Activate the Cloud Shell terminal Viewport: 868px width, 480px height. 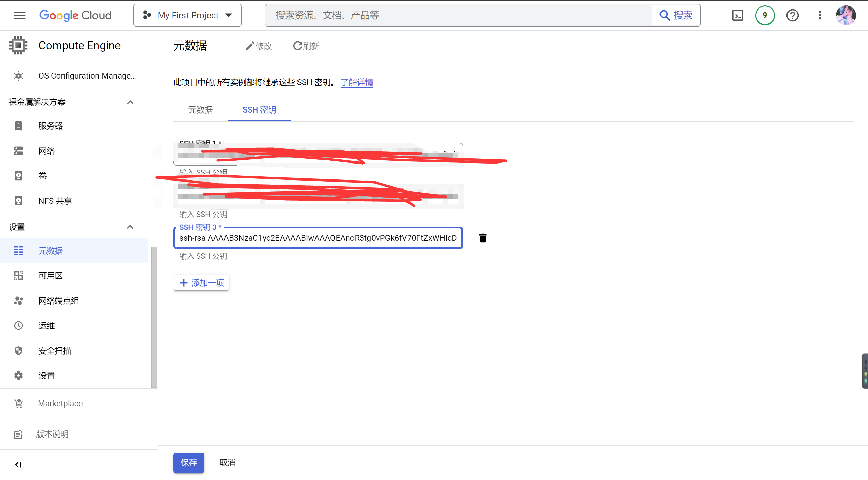point(737,15)
